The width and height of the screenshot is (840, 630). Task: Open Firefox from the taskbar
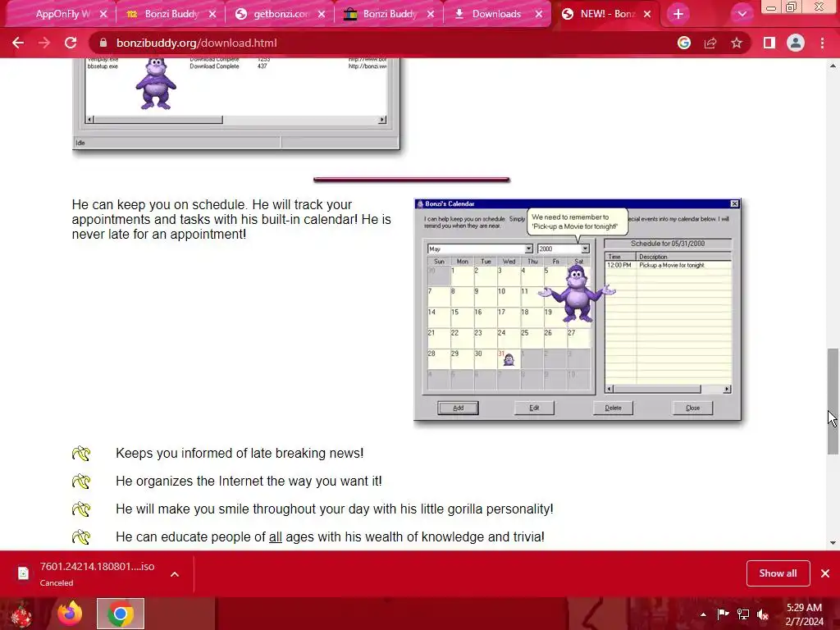click(70, 614)
